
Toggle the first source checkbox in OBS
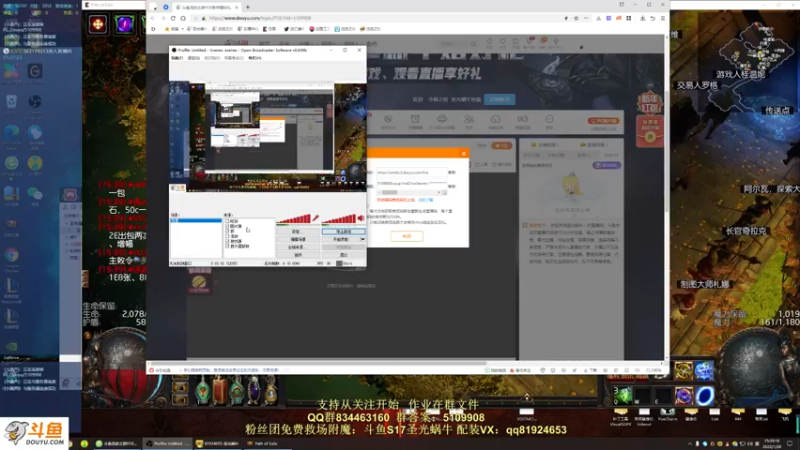[227, 221]
